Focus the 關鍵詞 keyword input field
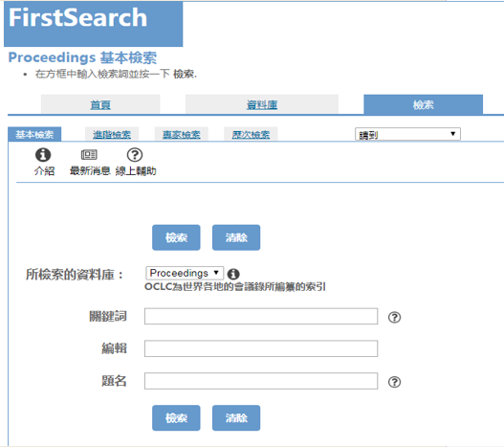504x447 pixels. (x=261, y=316)
